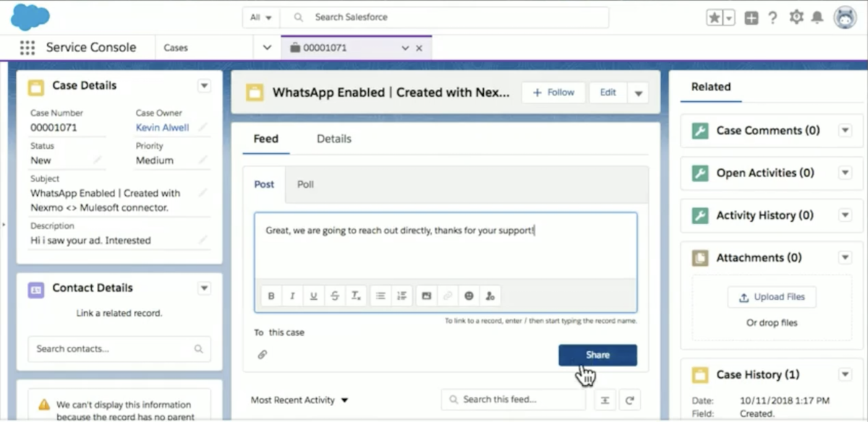Click the Search this feed field
The image size is (868, 422).
[x=514, y=400]
